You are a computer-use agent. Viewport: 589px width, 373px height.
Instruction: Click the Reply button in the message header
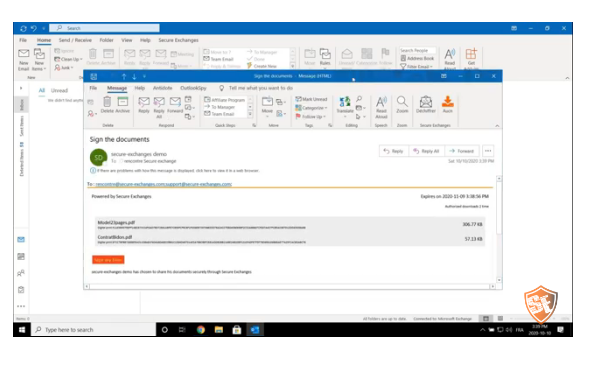[394, 151]
